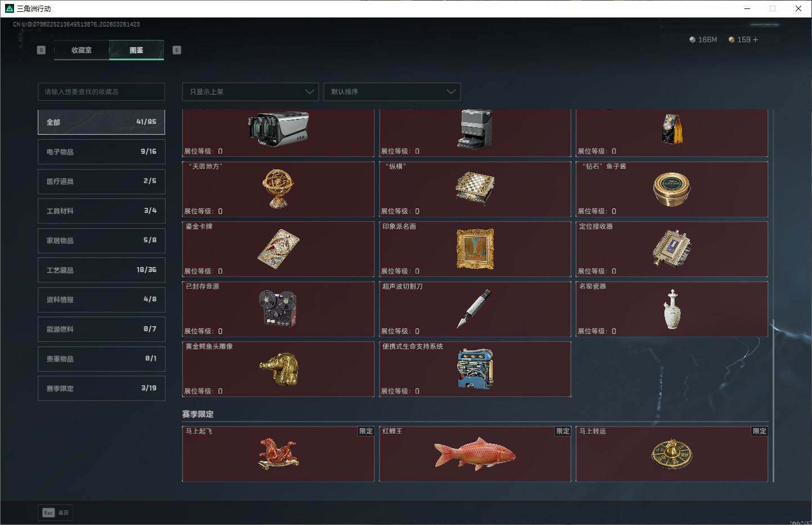Open the 马上起飞 limited horse item
Image resolution: width=812 pixels, height=525 pixels.
tap(278, 454)
